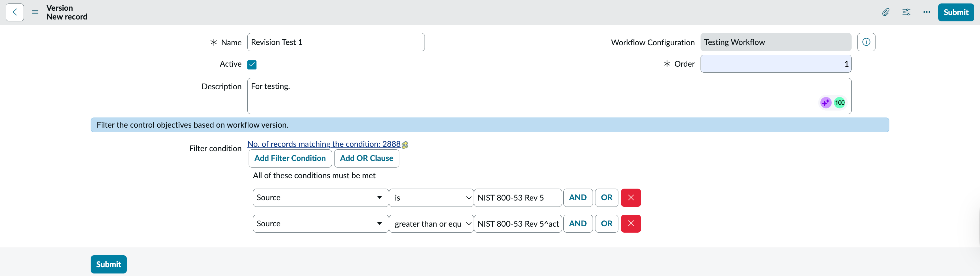Click the 'Filter condition' label
The image size is (980, 276).
pos(215,149)
